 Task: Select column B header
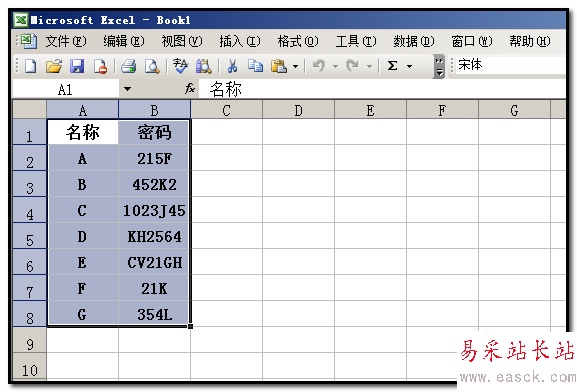tap(155, 110)
